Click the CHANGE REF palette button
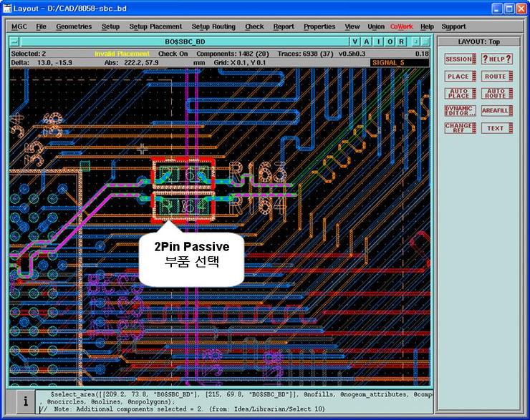 click(x=458, y=128)
